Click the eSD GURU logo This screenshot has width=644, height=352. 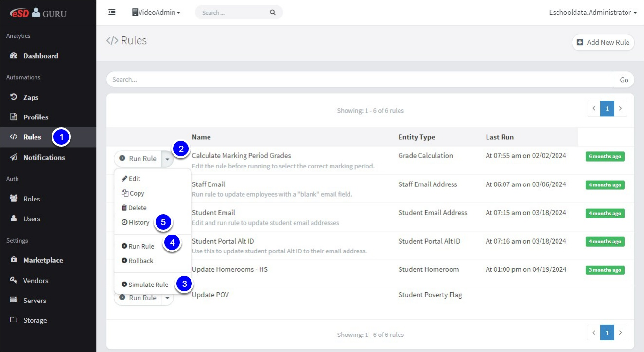[38, 13]
